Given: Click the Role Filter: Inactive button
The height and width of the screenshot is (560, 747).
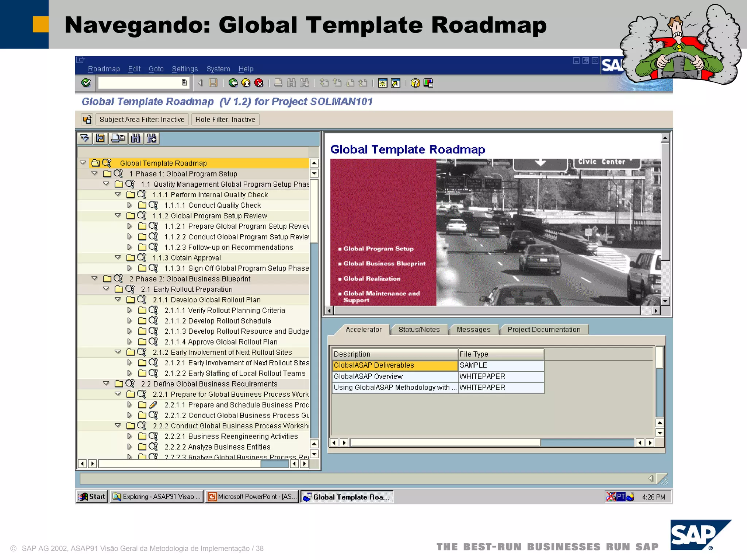Looking at the screenshot, I should point(225,120).
